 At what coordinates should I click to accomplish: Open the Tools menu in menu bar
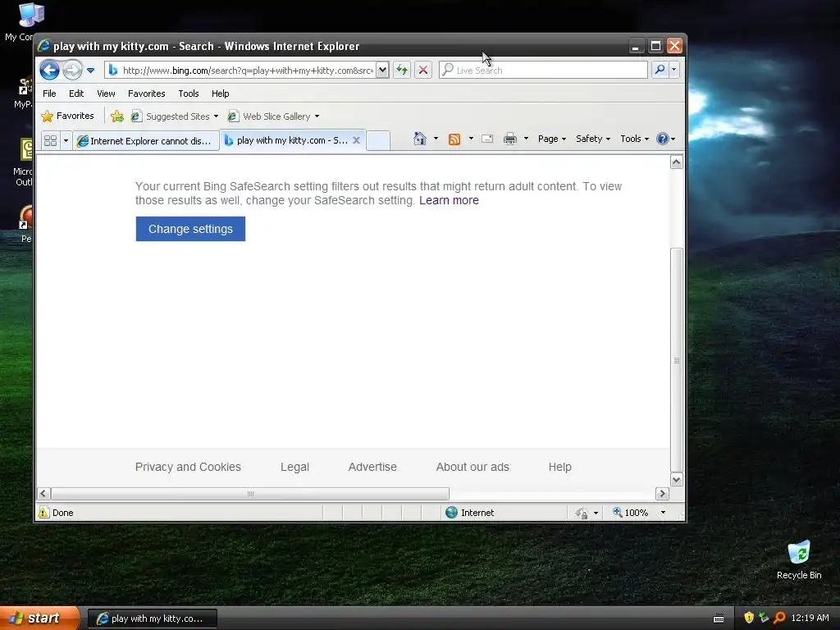point(189,94)
